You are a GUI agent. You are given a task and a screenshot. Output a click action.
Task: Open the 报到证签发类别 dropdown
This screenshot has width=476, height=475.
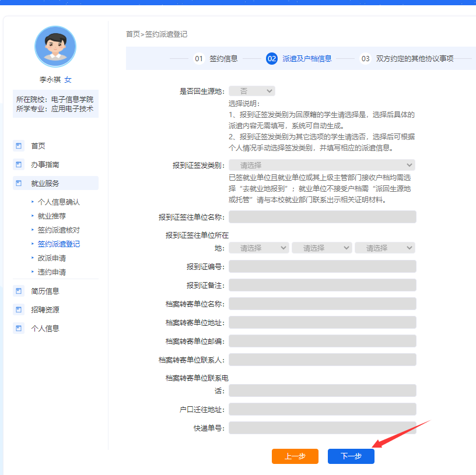pyautogui.click(x=321, y=165)
